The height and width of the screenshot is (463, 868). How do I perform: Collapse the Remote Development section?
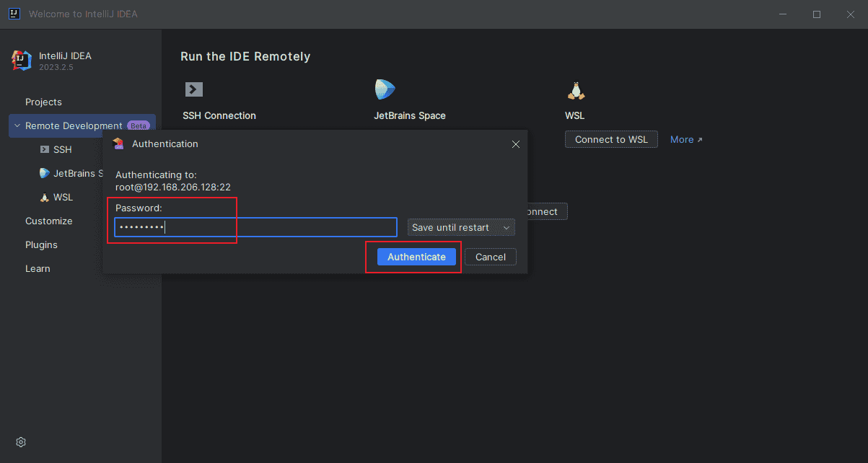(17, 125)
